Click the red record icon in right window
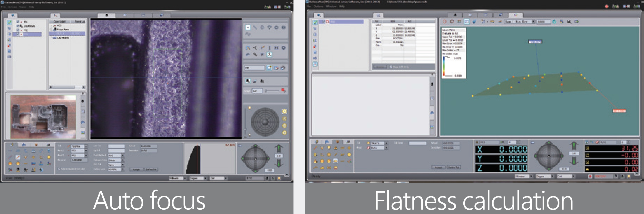Screen dimensions: 644x214 607,7
